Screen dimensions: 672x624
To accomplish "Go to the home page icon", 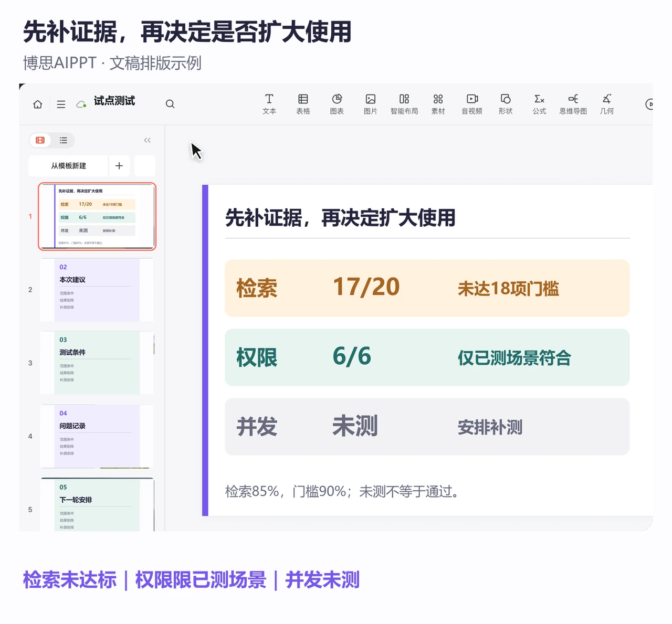I will [38, 104].
